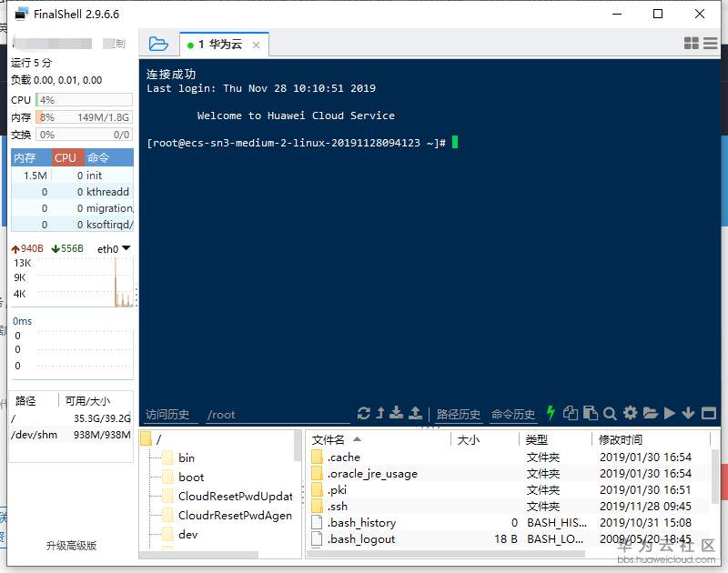Select the .cache folder row
This screenshot has width=728, height=573.
(x=509, y=457)
